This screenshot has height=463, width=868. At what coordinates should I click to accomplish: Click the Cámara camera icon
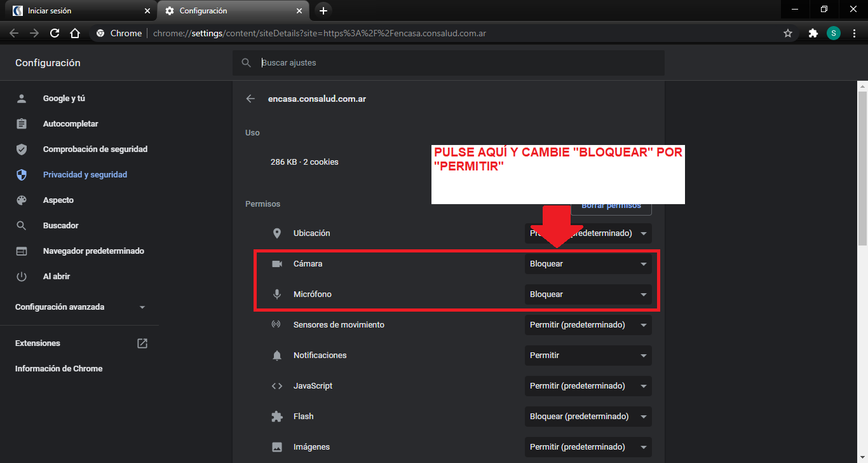click(x=277, y=263)
